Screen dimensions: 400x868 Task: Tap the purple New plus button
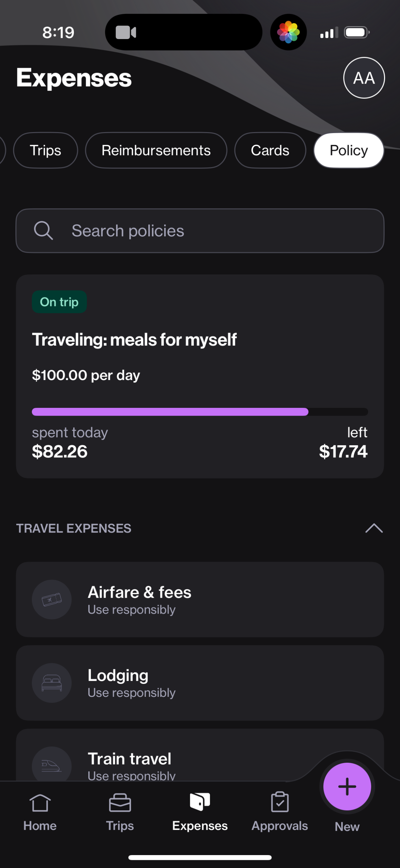tap(347, 786)
